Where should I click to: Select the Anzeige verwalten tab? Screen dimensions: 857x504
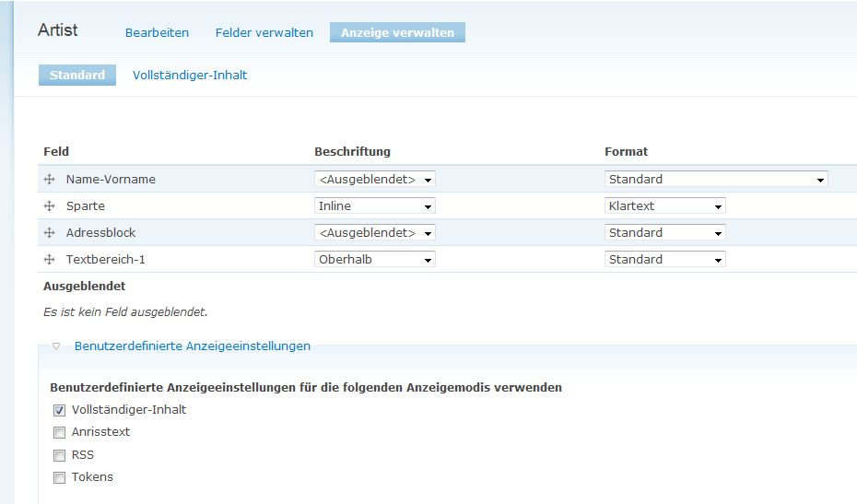click(x=397, y=32)
